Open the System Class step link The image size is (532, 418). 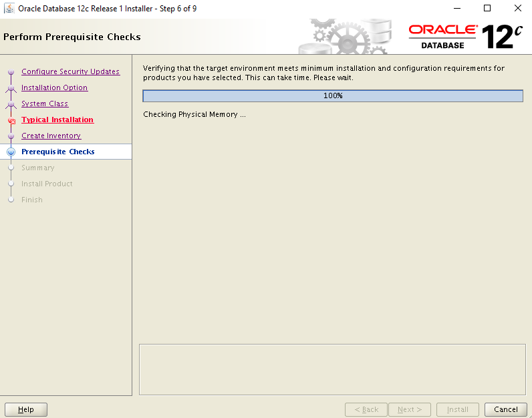tap(45, 103)
